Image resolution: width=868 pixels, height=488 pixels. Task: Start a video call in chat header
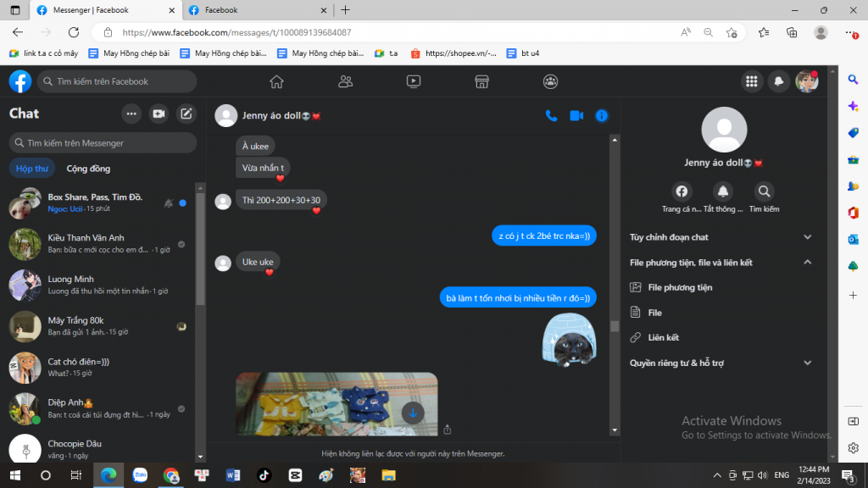(576, 115)
